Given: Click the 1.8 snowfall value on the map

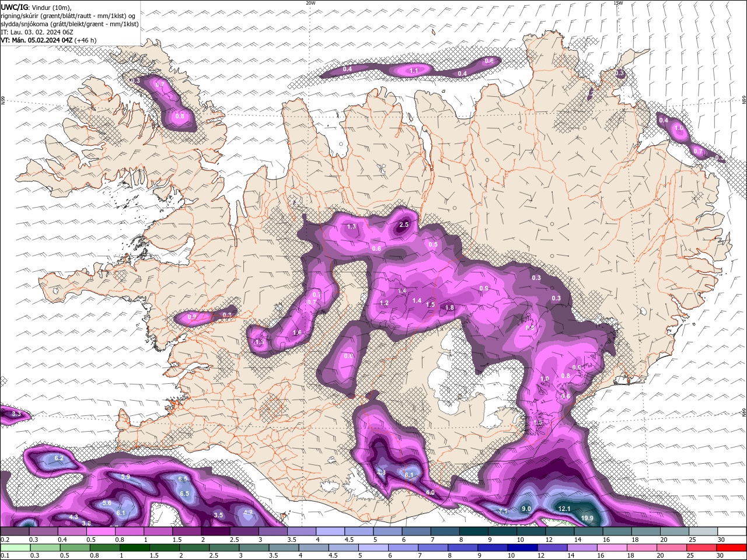Looking at the screenshot, I should [449, 307].
